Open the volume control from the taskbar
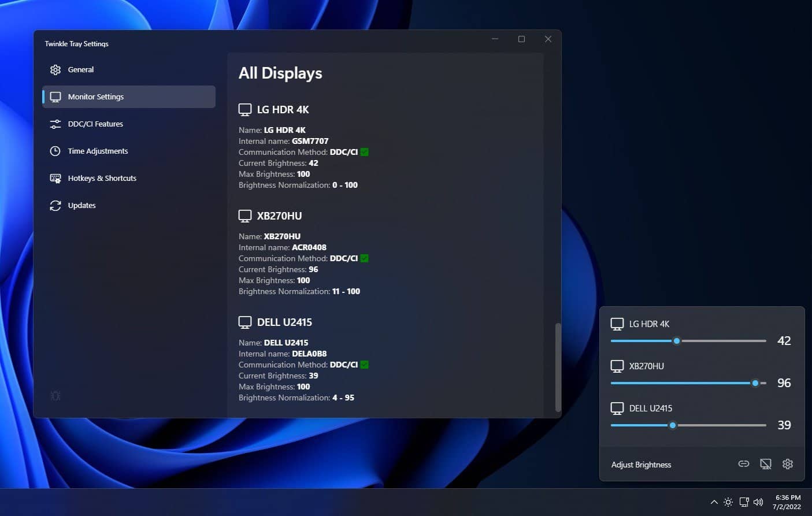 758,502
